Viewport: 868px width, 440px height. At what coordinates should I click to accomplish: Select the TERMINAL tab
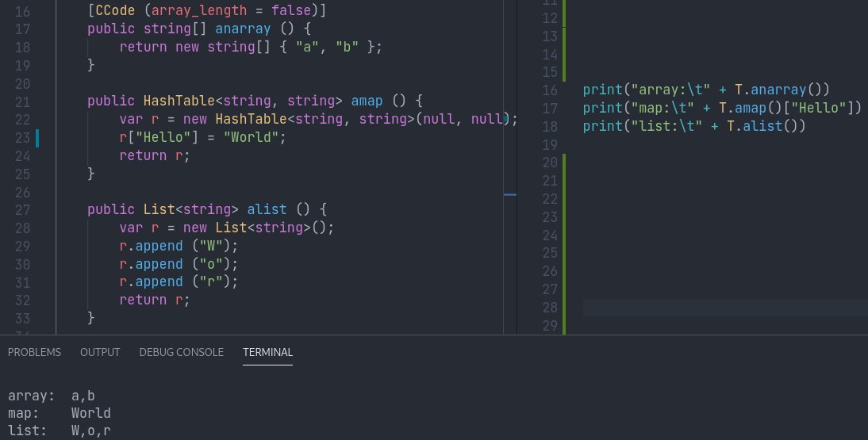[268, 352]
